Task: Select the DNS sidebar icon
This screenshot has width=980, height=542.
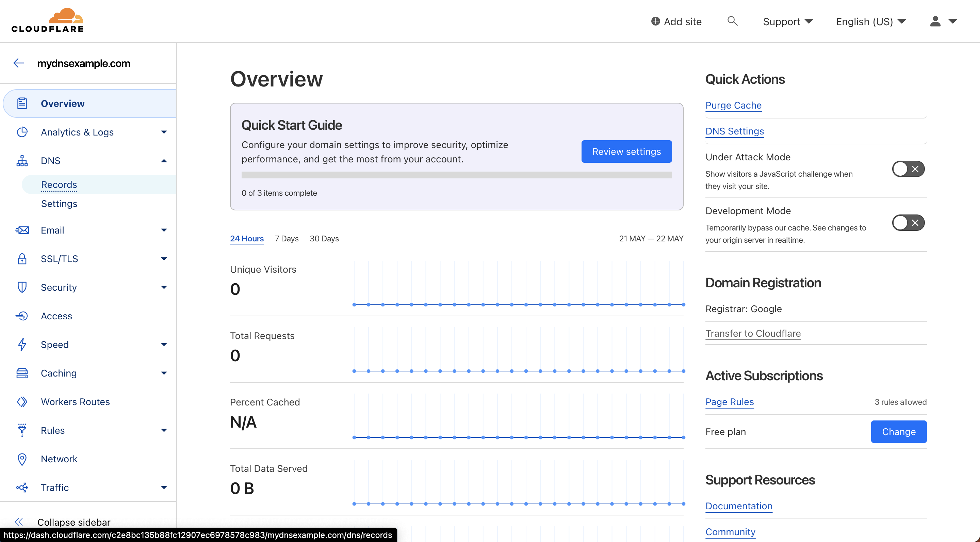Action: [x=22, y=160]
